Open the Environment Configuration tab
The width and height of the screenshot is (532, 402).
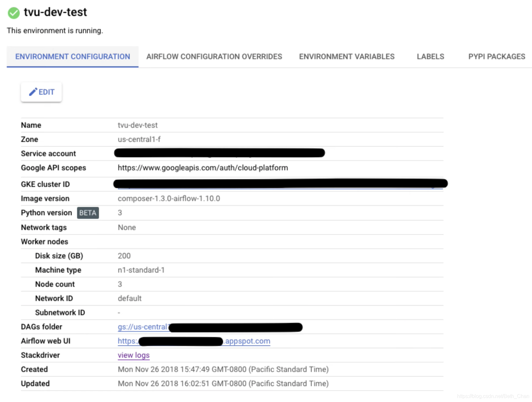73,57
